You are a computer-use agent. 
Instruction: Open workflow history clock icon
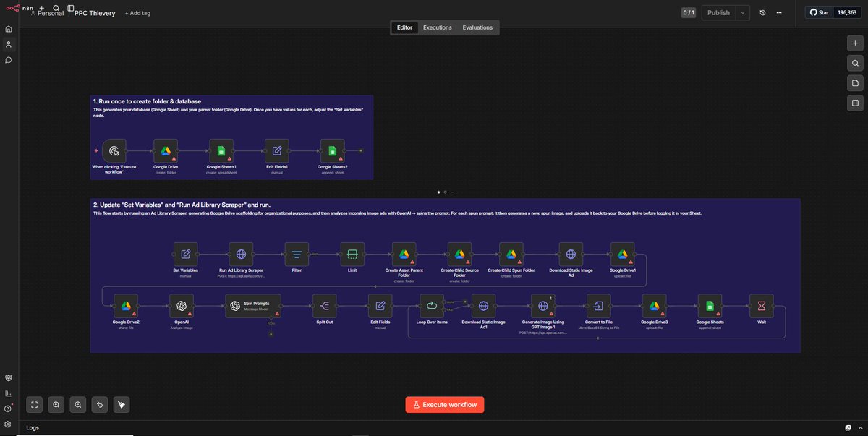[x=763, y=12]
